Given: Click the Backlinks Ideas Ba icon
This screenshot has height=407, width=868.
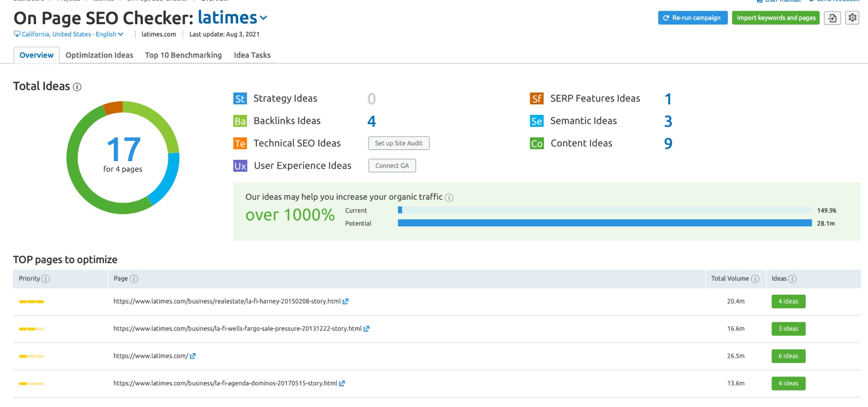Looking at the screenshot, I should [x=240, y=121].
